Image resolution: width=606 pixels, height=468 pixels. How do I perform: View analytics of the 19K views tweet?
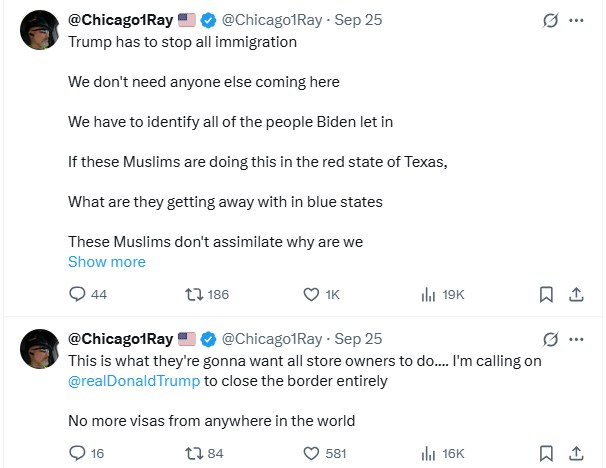428,294
